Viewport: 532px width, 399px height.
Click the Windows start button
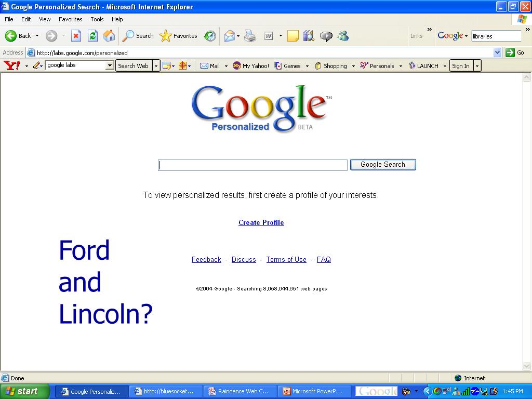(x=24, y=391)
